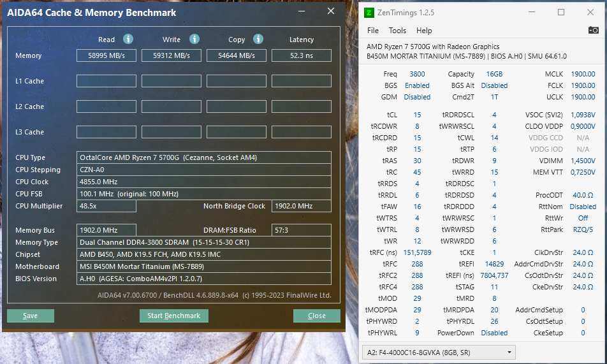Click the Capacity 16GB value
Image resolution: width=607 pixels, height=364 pixels.
[494, 74]
